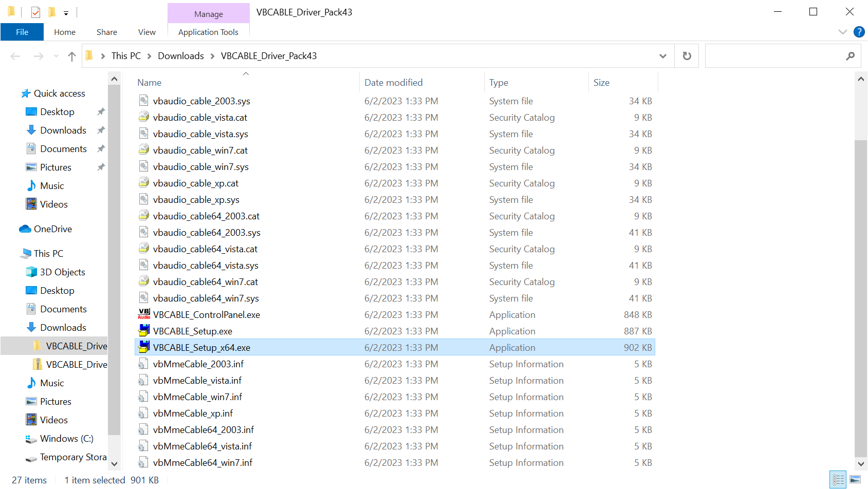The height and width of the screenshot is (489, 868).
Task: Click the OneDrive cloud icon in sidebar
Action: tap(25, 229)
